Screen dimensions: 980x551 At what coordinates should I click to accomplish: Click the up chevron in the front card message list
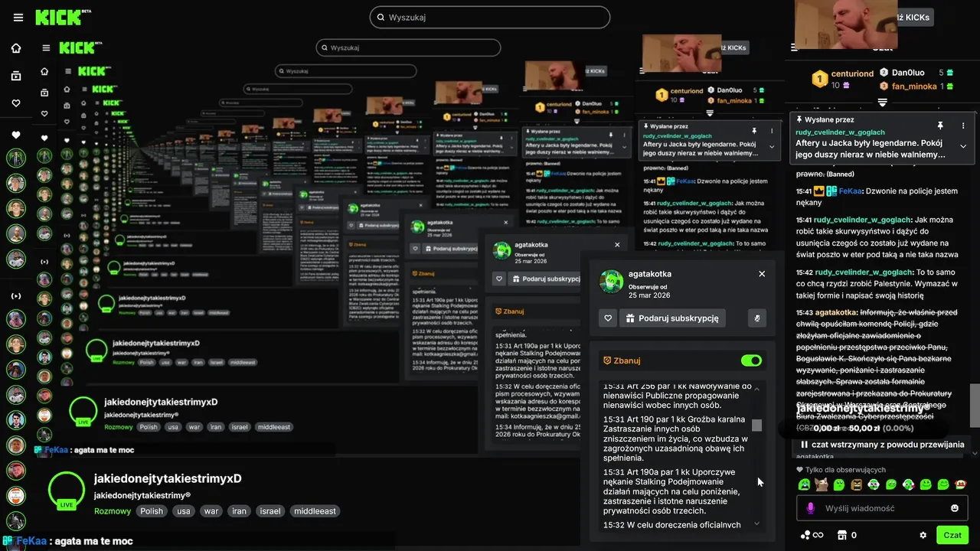click(x=757, y=389)
